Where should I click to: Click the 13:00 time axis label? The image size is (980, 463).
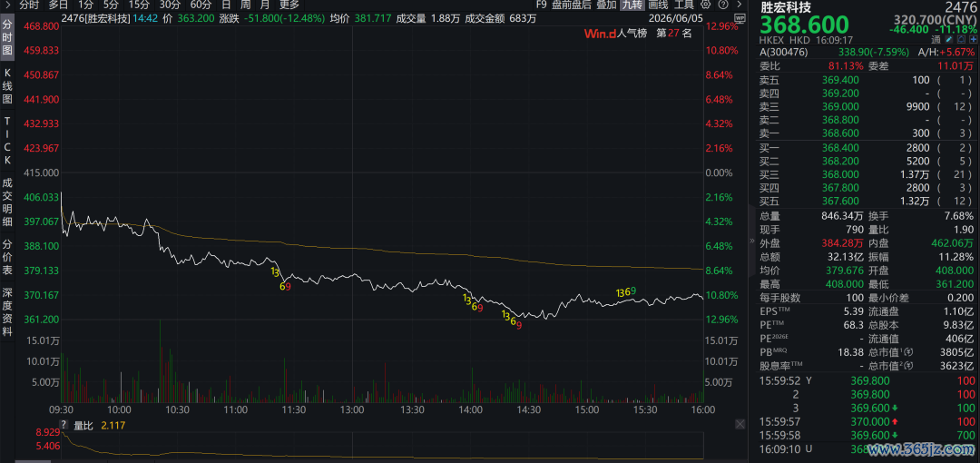pyautogui.click(x=352, y=409)
